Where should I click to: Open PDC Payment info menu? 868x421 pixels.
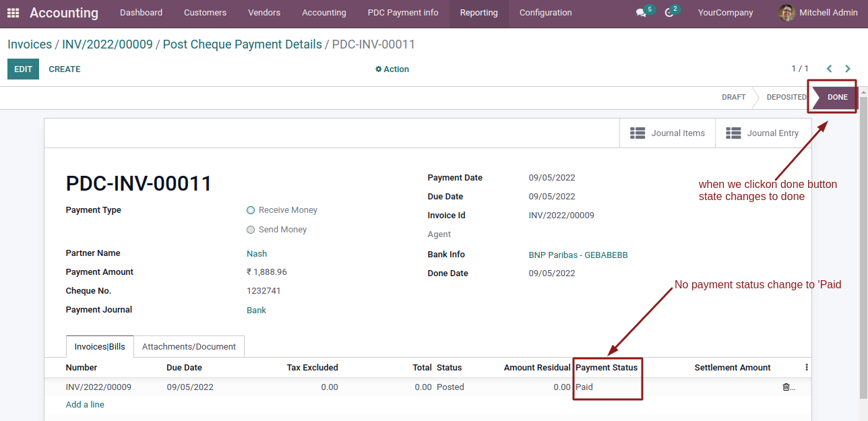403,13
